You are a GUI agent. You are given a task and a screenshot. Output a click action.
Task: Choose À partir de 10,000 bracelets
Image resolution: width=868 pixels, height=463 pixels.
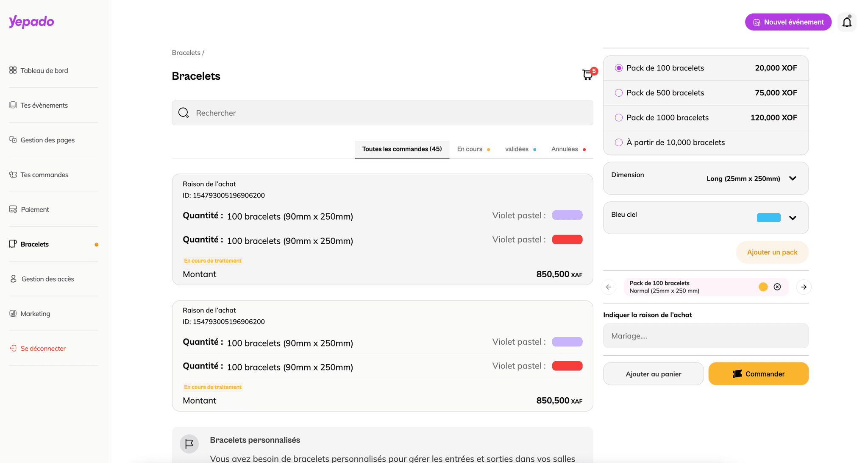click(619, 142)
